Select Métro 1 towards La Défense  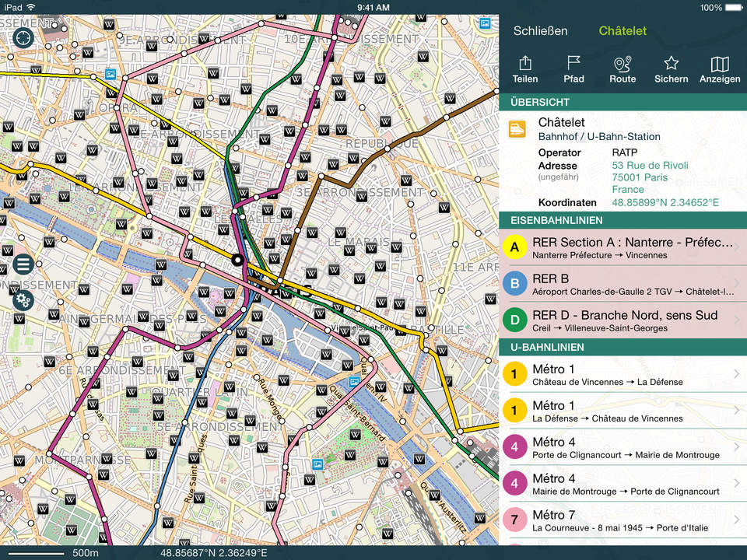click(x=622, y=375)
